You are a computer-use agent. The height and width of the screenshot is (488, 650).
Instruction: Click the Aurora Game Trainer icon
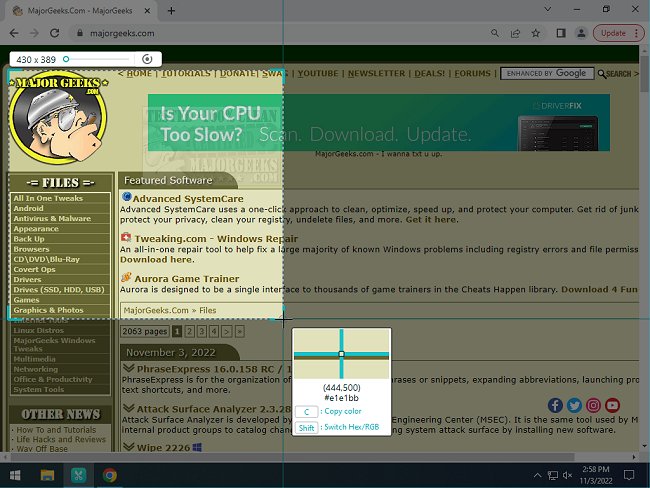(126, 277)
